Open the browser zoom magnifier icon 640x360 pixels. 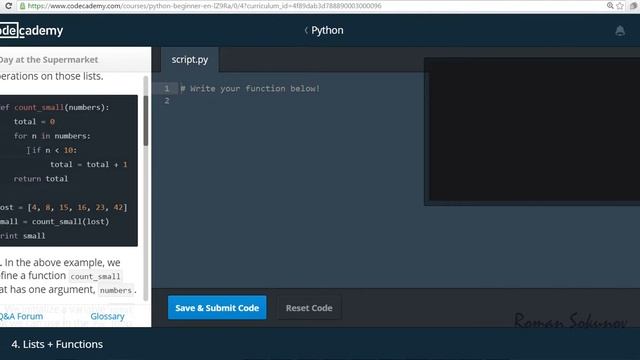[610, 5]
